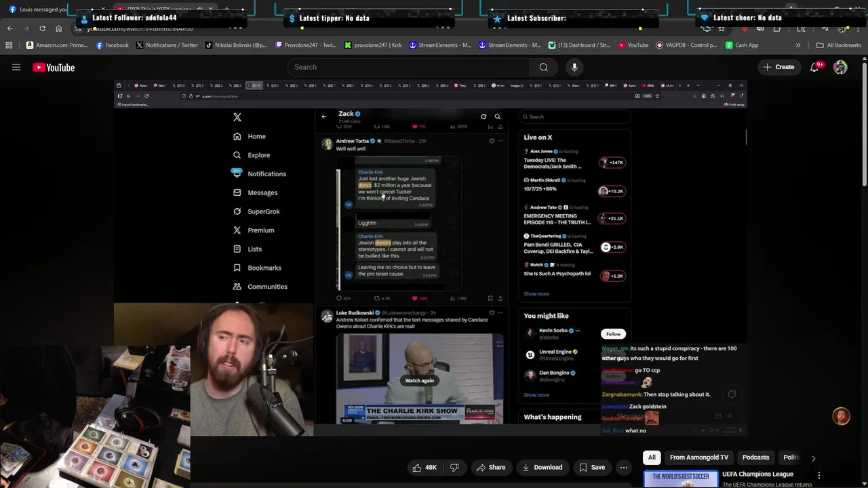
Task: Click Show more under You might like
Action: pos(536,395)
